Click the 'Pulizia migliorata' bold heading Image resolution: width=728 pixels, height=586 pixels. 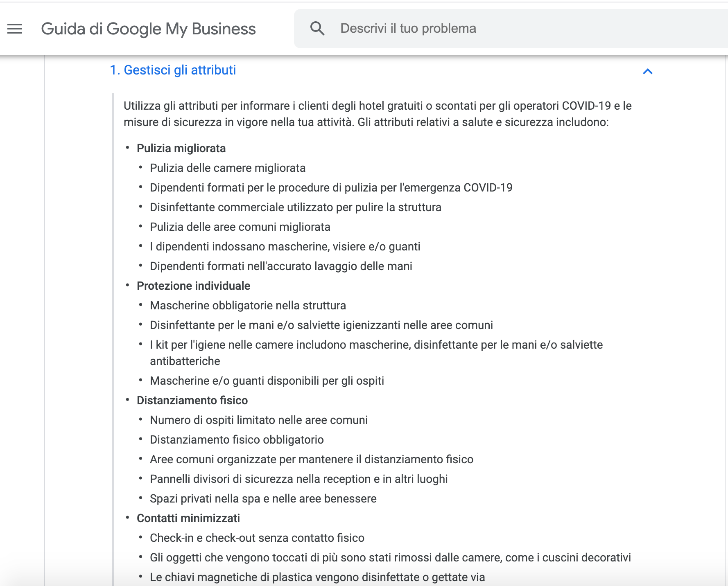[181, 148]
